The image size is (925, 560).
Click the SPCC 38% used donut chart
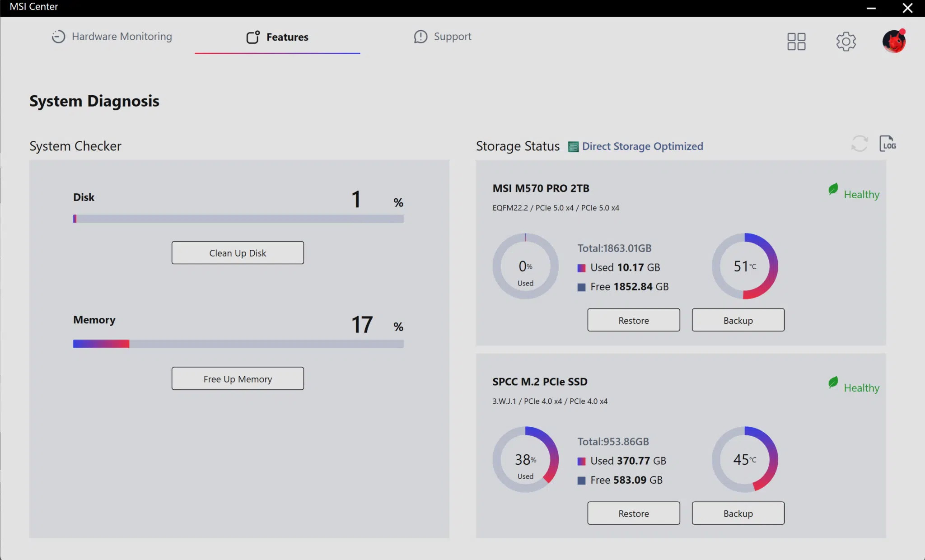[526, 460]
